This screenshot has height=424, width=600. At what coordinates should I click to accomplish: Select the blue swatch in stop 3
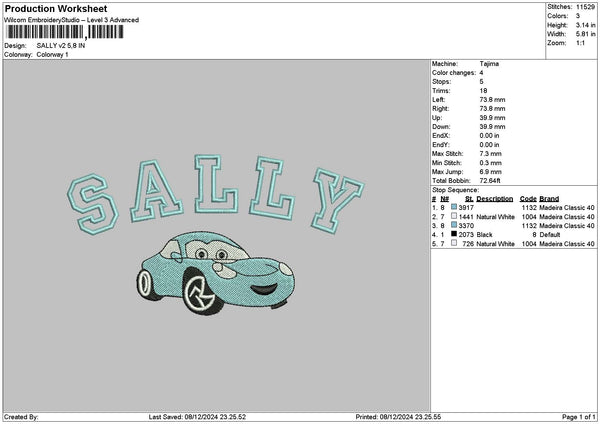[455, 226]
